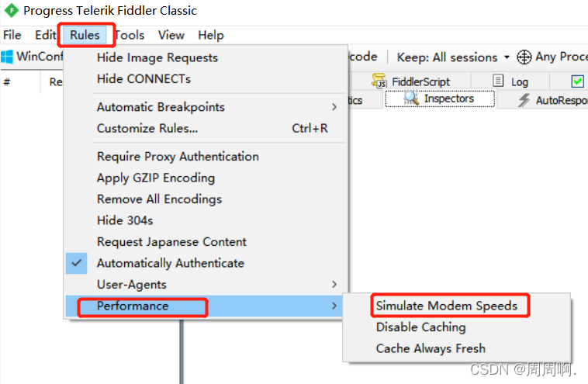The width and height of the screenshot is (588, 384).
Task: Click the Any Process crosshair target icon
Action: click(524, 57)
